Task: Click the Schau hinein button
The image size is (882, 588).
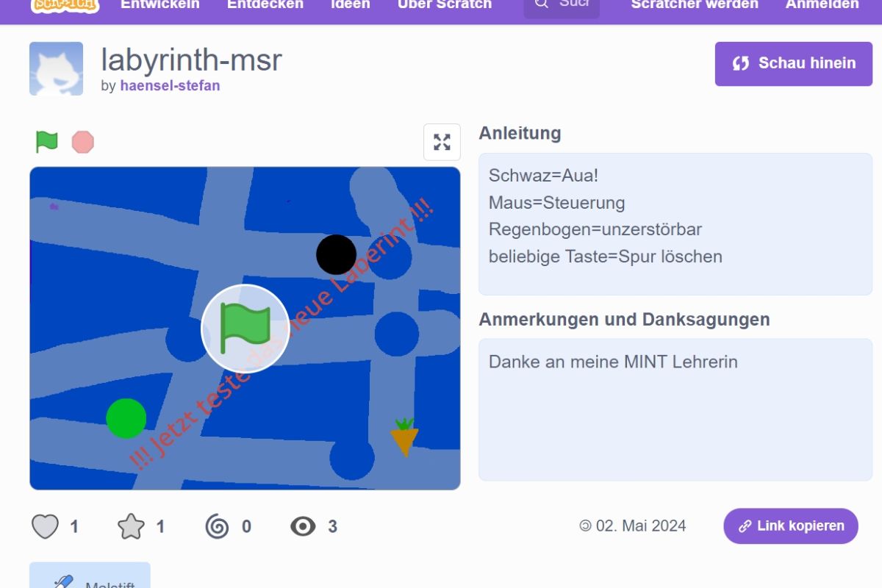Action: [x=794, y=63]
